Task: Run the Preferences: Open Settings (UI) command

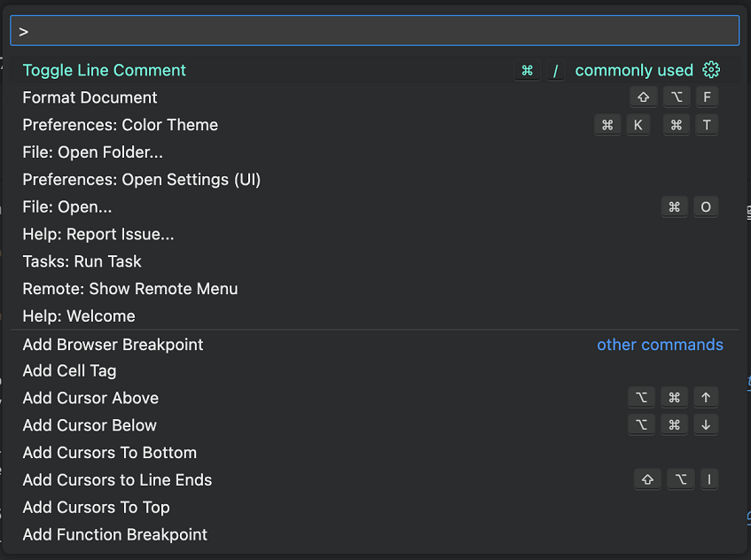Action: click(x=141, y=179)
